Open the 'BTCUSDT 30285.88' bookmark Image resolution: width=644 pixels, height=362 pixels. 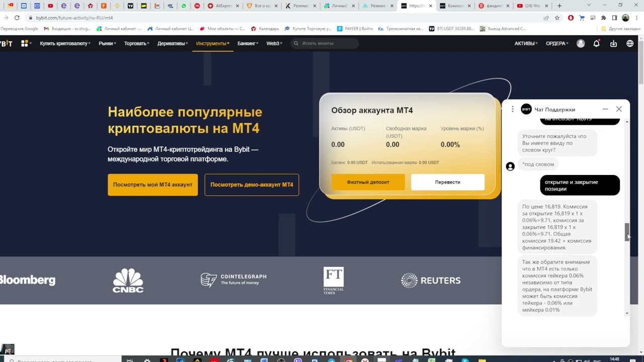(451, 29)
